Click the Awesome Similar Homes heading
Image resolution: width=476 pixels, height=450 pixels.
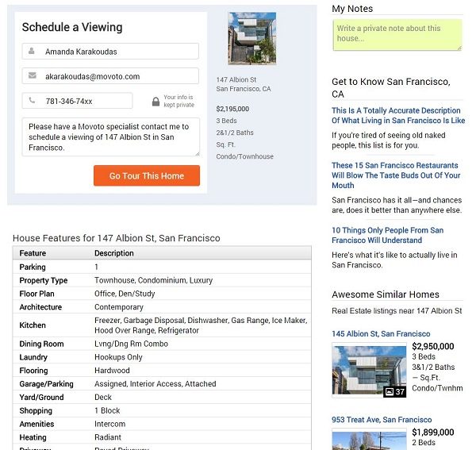coord(386,294)
